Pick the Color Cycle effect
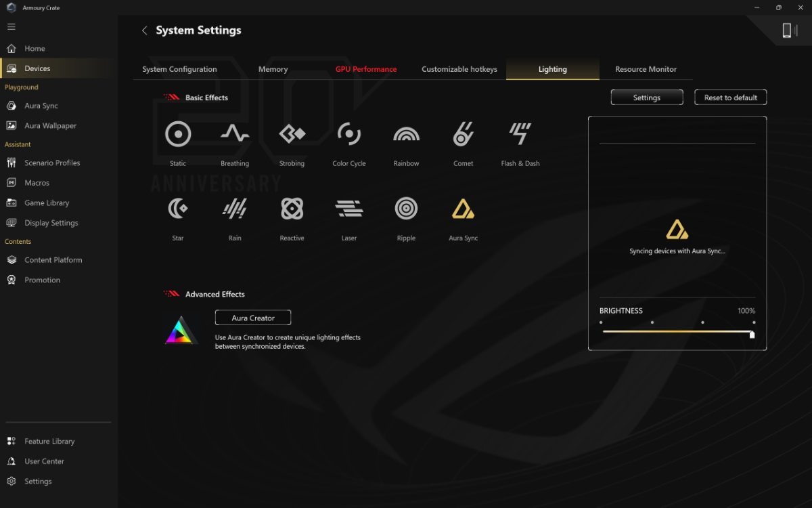The width and height of the screenshot is (812, 508). tap(349, 134)
